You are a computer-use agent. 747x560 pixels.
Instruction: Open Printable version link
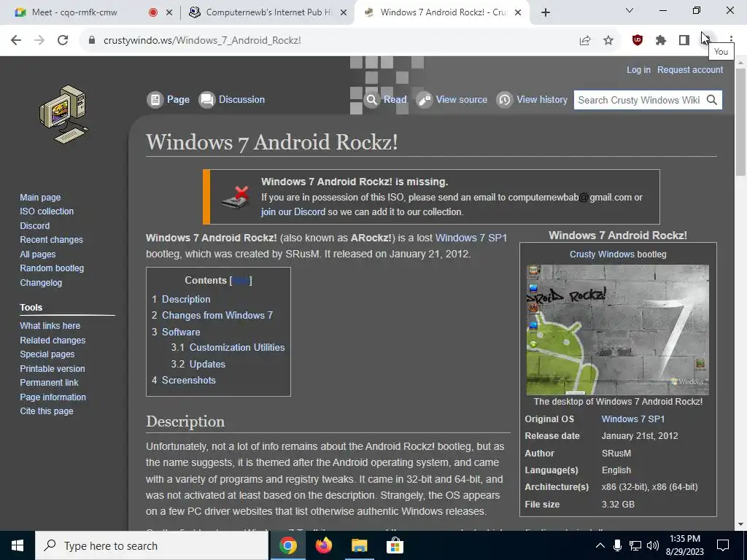click(x=52, y=368)
